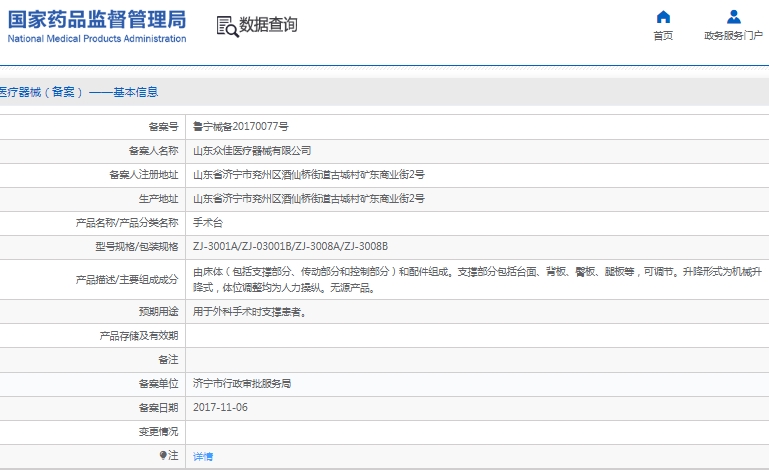The width and height of the screenshot is (769, 473).
Task: Select the date 2017-11-06
Action: point(220,408)
